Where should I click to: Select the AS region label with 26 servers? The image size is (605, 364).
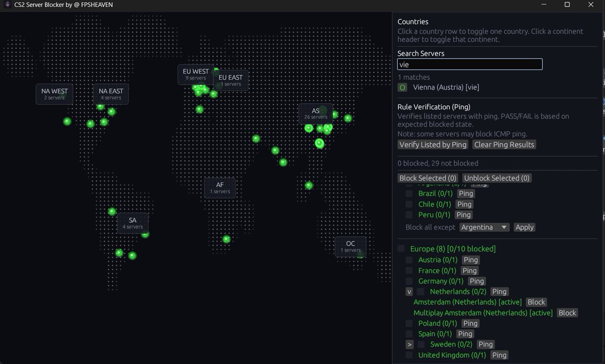point(316,113)
